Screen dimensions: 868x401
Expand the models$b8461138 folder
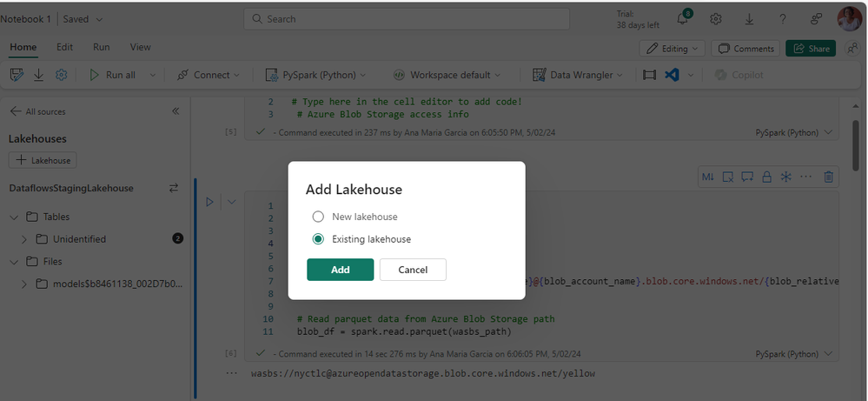point(23,284)
